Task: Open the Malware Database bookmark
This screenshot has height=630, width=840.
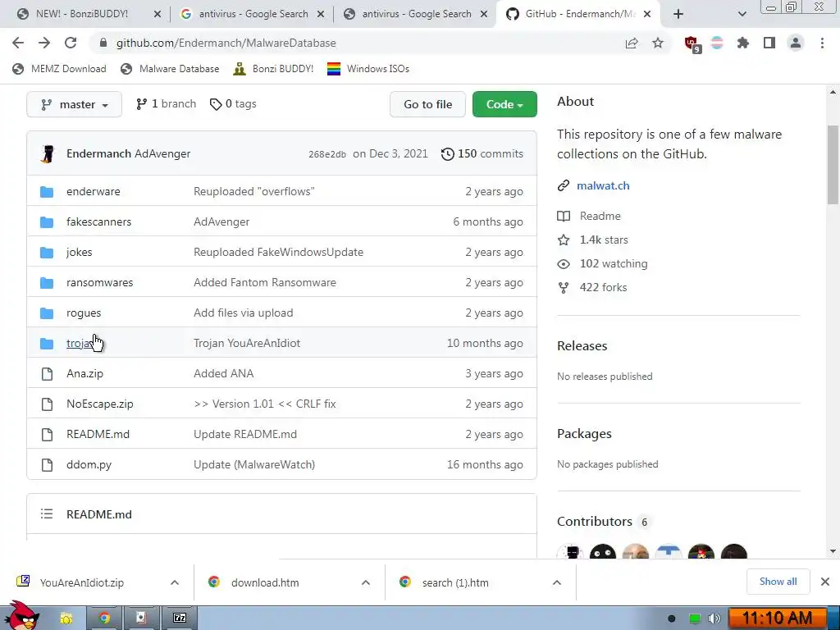Action: (171, 69)
